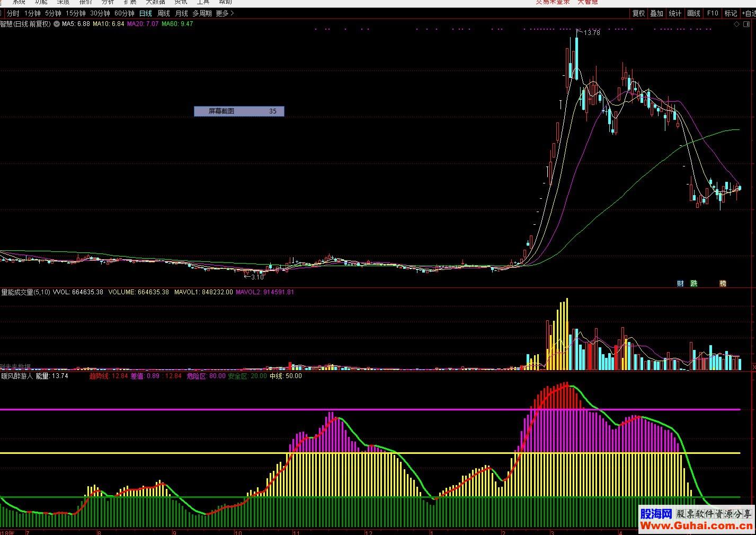Image resolution: width=756 pixels, height=535 pixels.
Task: Click the MA20: 7.07 indicator value
Action: (x=143, y=24)
